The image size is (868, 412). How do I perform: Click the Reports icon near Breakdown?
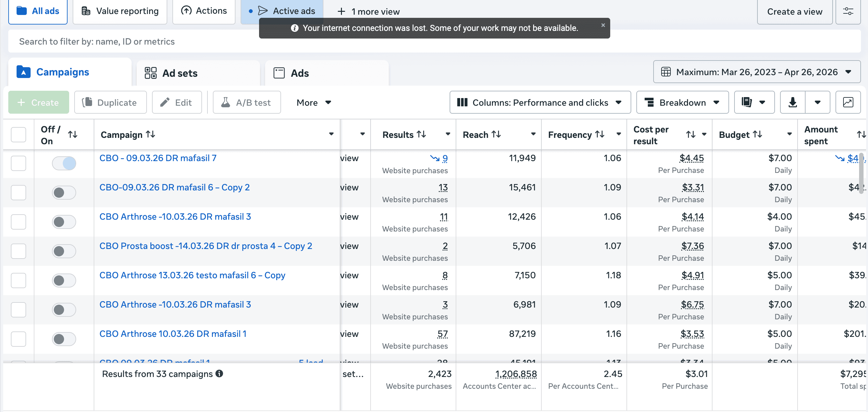tap(747, 102)
